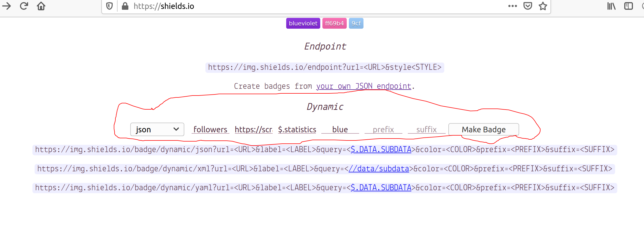The image size is (644, 233).
Task: Open the 'your own JSON endpoint' link
Action: (x=363, y=86)
